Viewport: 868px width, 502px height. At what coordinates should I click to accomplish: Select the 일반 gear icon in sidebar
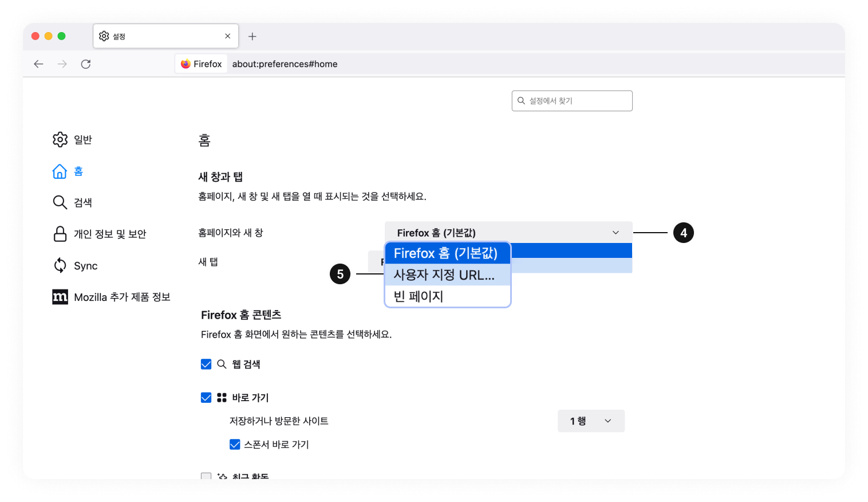(x=60, y=139)
